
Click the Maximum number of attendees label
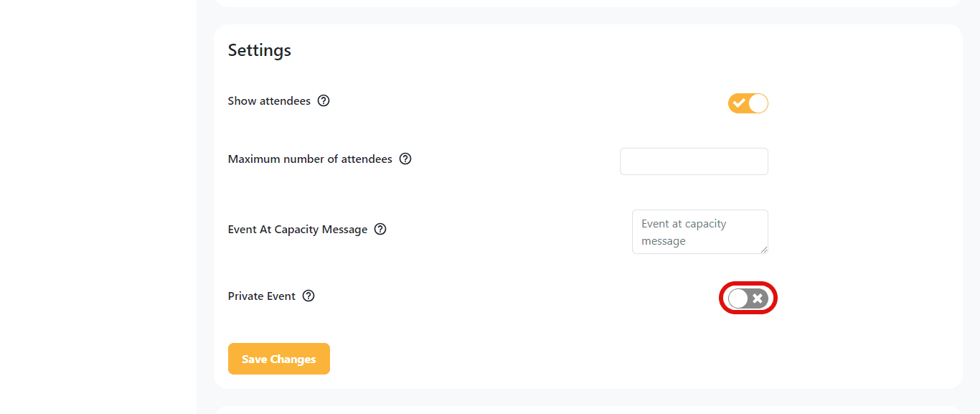[310, 159]
